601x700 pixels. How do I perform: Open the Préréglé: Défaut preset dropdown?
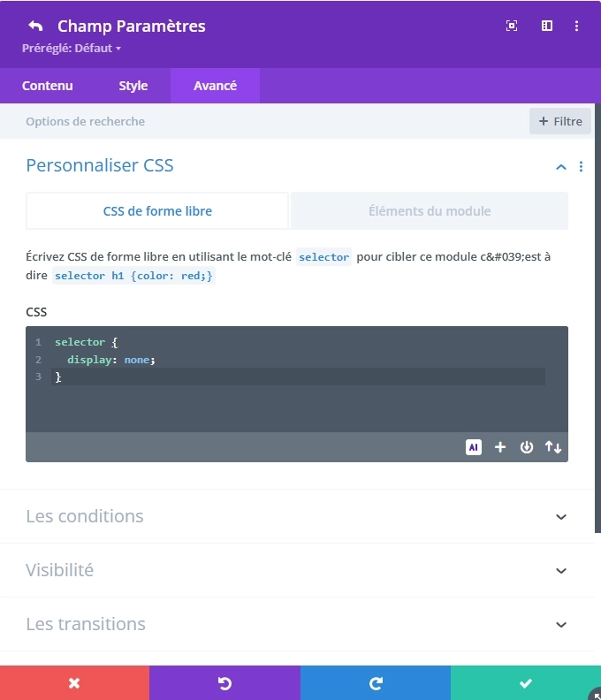coord(72,49)
